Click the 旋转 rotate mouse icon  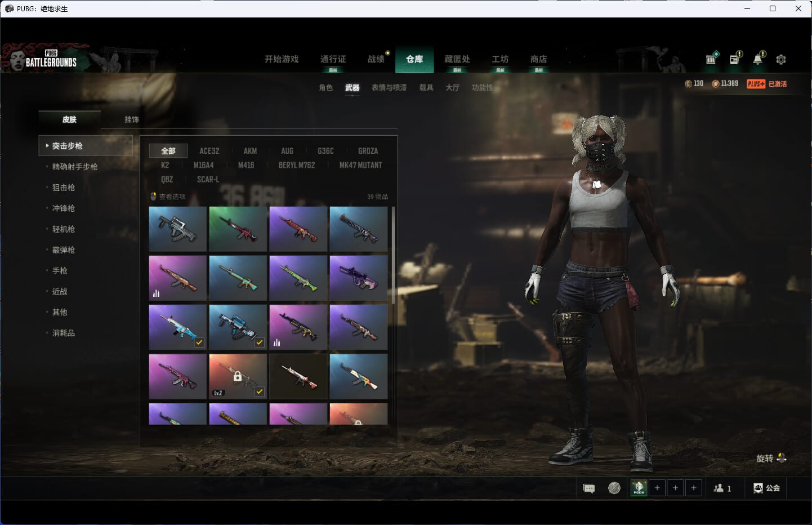(781, 458)
